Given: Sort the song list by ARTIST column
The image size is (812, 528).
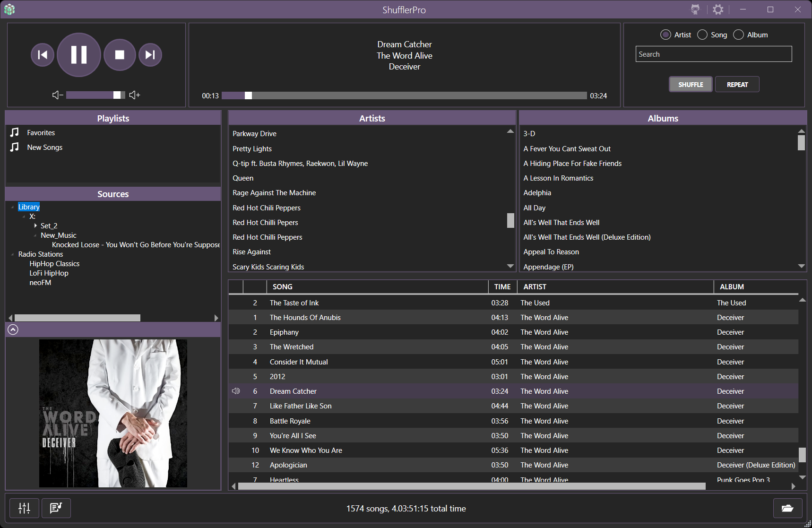Looking at the screenshot, I should point(535,287).
